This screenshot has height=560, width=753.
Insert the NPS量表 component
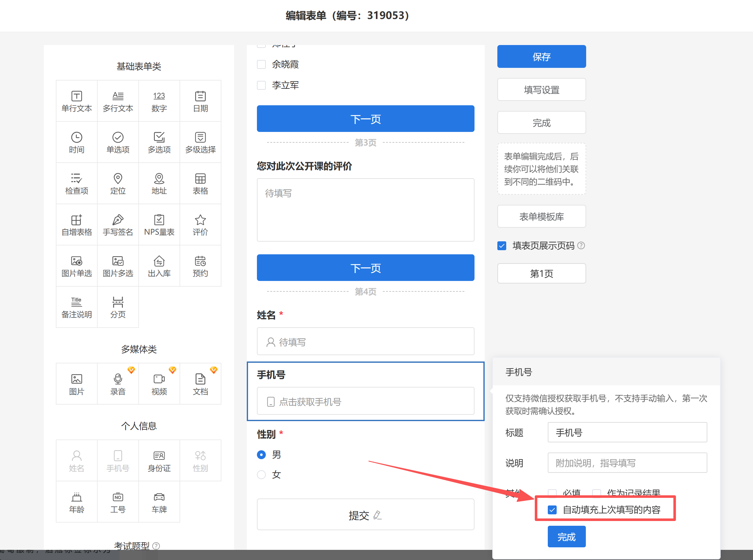[x=159, y=225]
